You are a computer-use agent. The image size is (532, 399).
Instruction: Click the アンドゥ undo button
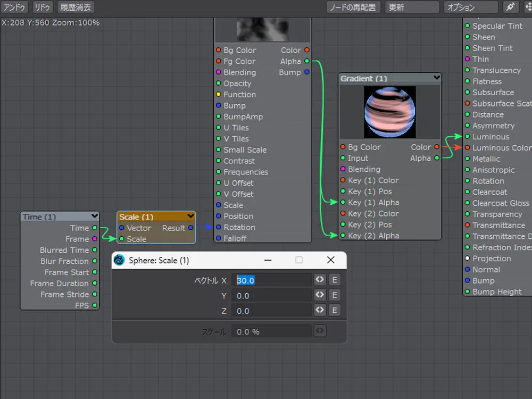click(14, 7)
